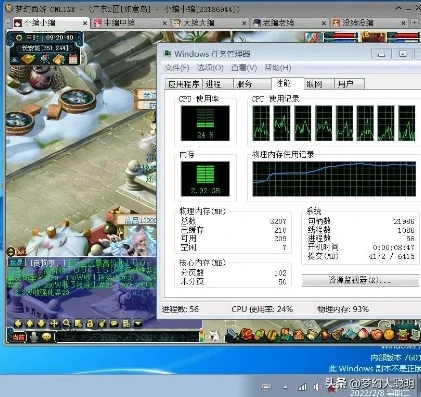The image size is (421, 397).
Task: Click the yellow book icon under 长安城 label
Action: (59, 60)
